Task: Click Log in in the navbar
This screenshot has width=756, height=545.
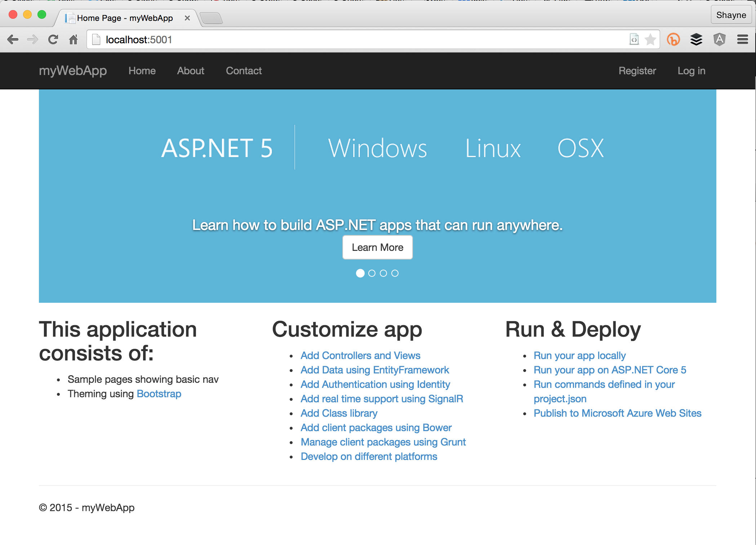Action: pos(691,71)
